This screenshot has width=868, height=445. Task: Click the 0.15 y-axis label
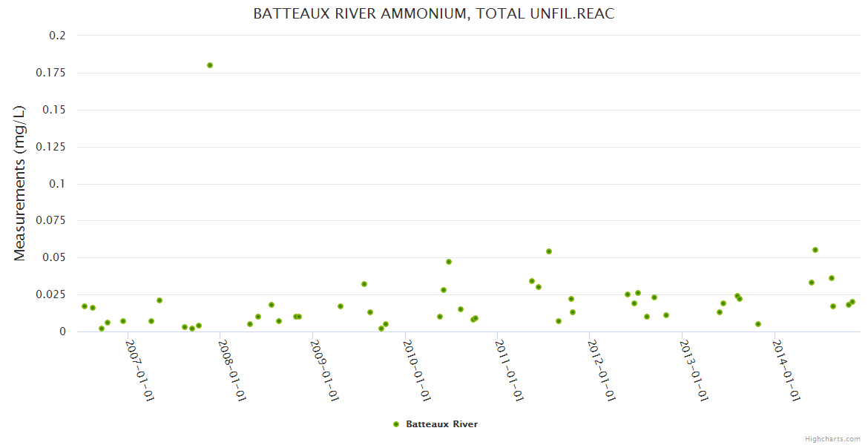54,110
